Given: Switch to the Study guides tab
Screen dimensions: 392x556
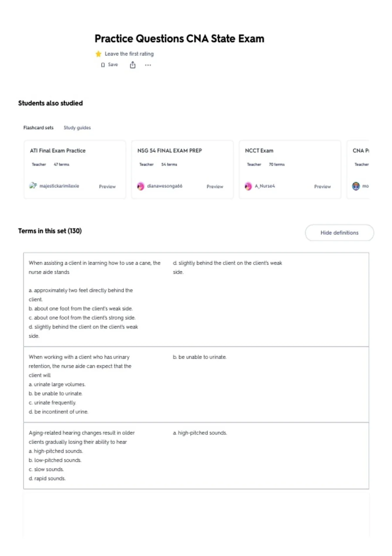Looking at the screenshot, I should (x=77, y=128).
